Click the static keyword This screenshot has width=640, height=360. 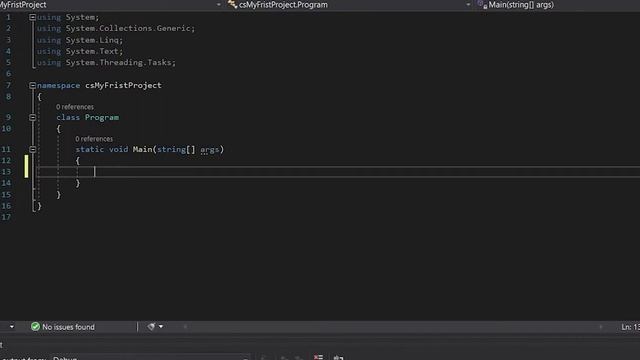89,149
